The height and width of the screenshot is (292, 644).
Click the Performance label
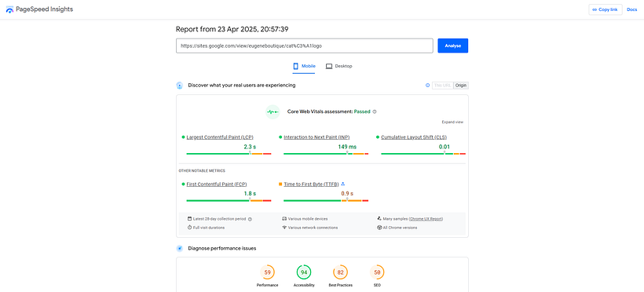coord(267,285)
